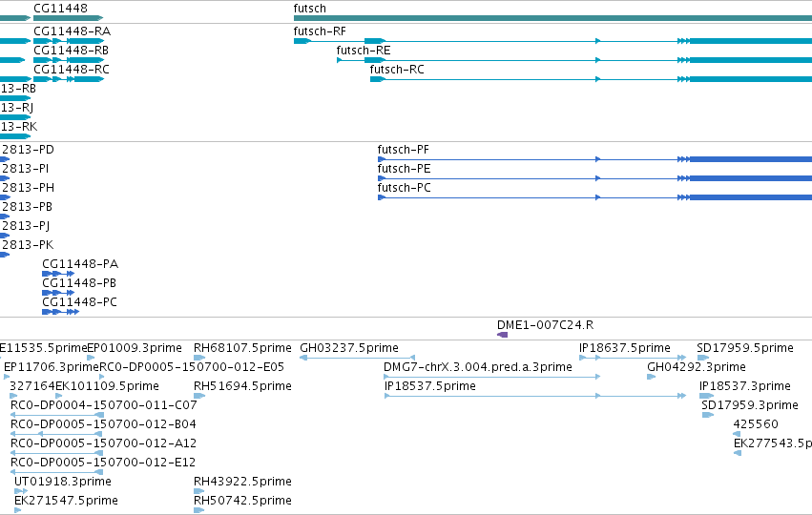The image size is (812, 515).
Task: Click the RC0-DP0005-150700-012-B04 label
Action: click(103, 424)
